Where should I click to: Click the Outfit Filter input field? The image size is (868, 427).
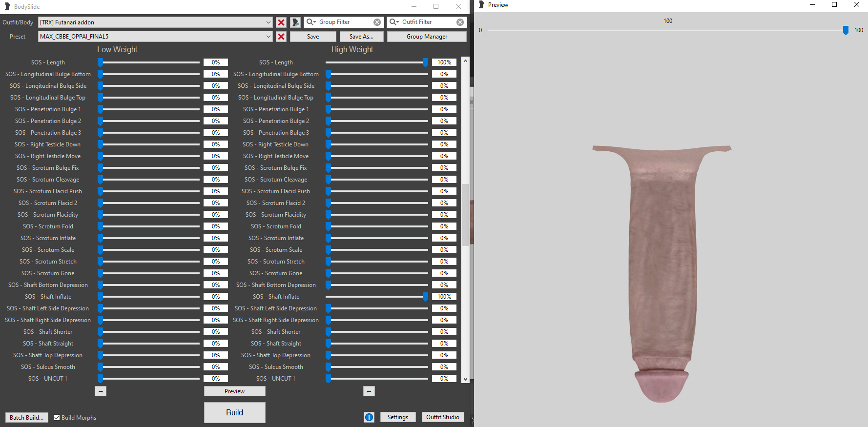coord(428,22)
